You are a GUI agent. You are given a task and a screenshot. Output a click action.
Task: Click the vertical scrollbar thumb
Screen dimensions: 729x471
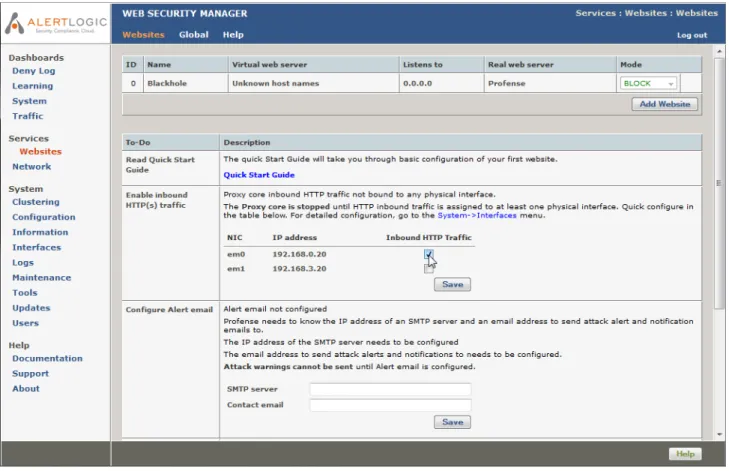(719, 182)
